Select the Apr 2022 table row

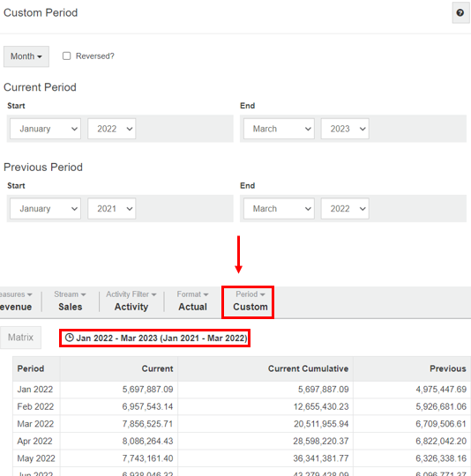tap(242, 441)
